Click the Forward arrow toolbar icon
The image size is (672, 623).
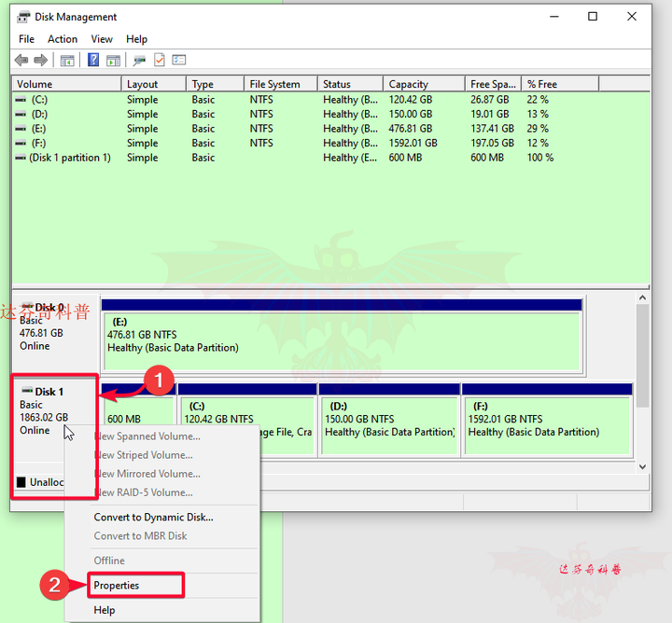(41, 60)
